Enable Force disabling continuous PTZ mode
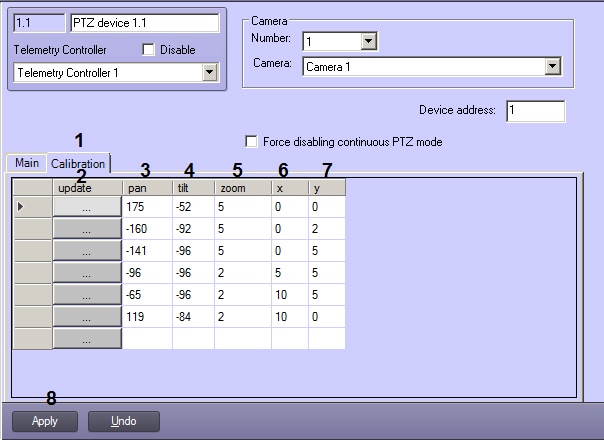Image resolution: width=604 pixels, height=440 pixels. pos(251,142)
